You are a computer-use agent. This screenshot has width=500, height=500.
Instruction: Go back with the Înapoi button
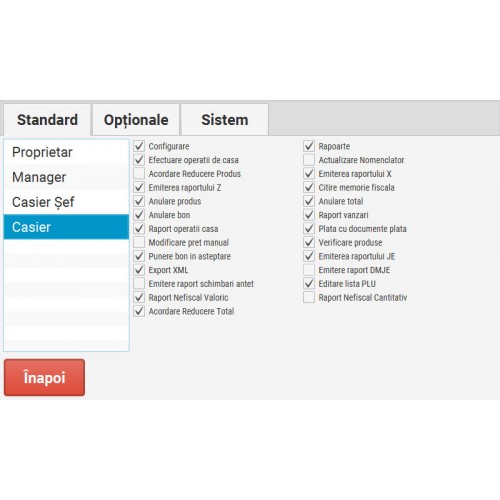(x=44, y=377)
